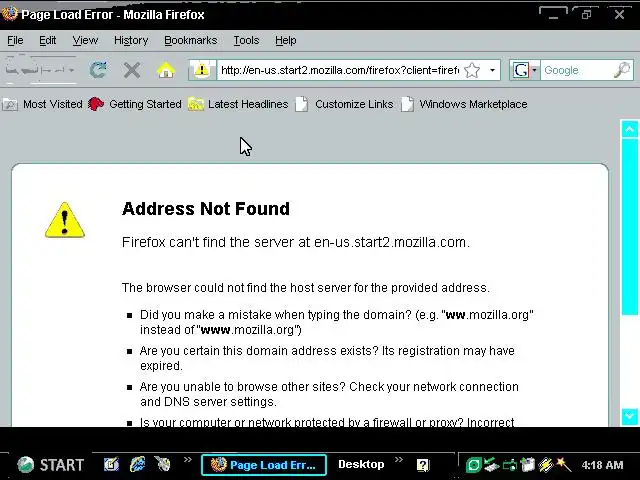This screenshot has width=640, height=480.
Task: Click the Stop loading X icon
Action: pyautogui.click(x=132, y=70)
